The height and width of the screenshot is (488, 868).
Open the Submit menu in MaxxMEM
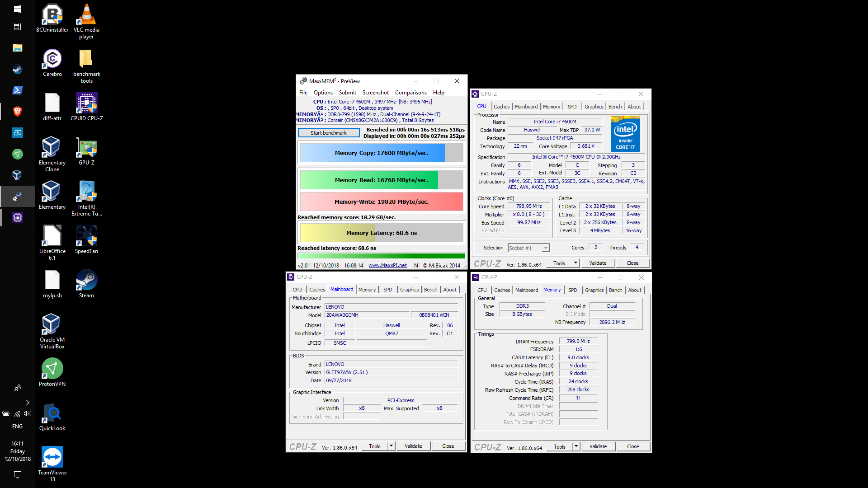point(348,93)
